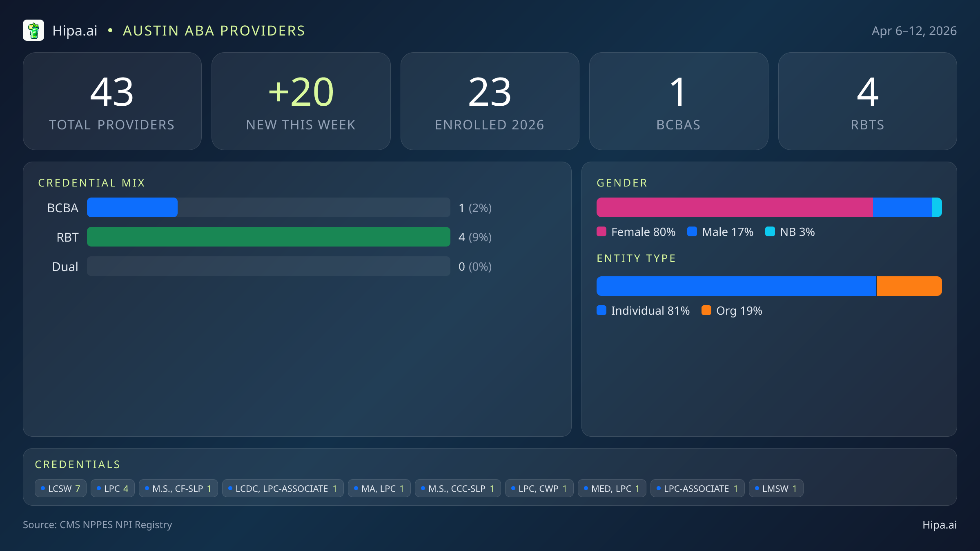
Task: Click the M.S., CF-SLP credential tag
Action: [x=178, y=489]
